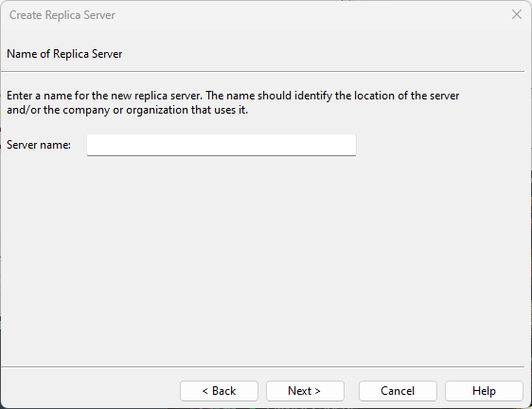Click the 'Name of Replica Server' heading

(64, 54)
